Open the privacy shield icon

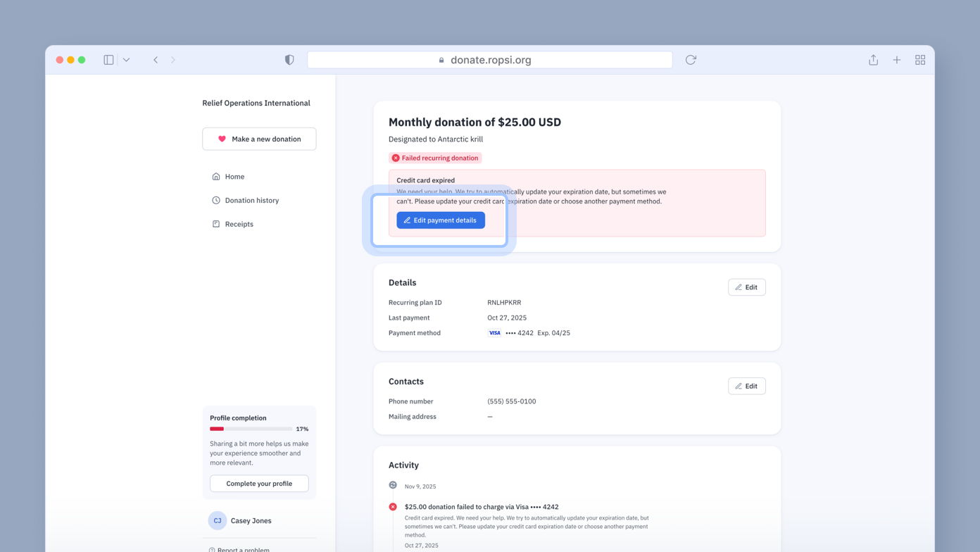289,60
